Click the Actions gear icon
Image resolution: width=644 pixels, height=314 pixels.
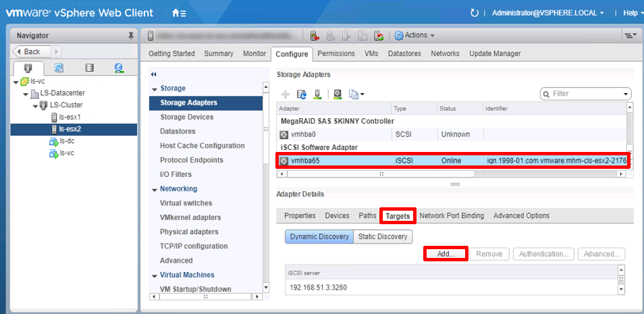click(x=399, y=36)
